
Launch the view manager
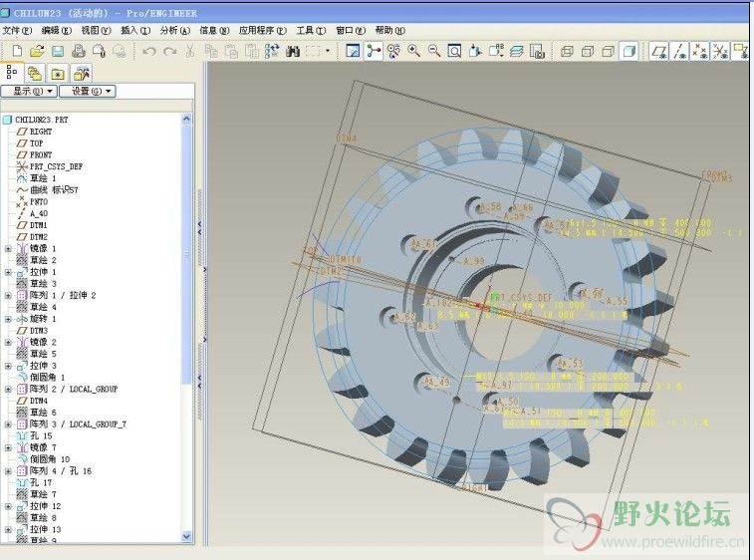(x=537, y=51)
